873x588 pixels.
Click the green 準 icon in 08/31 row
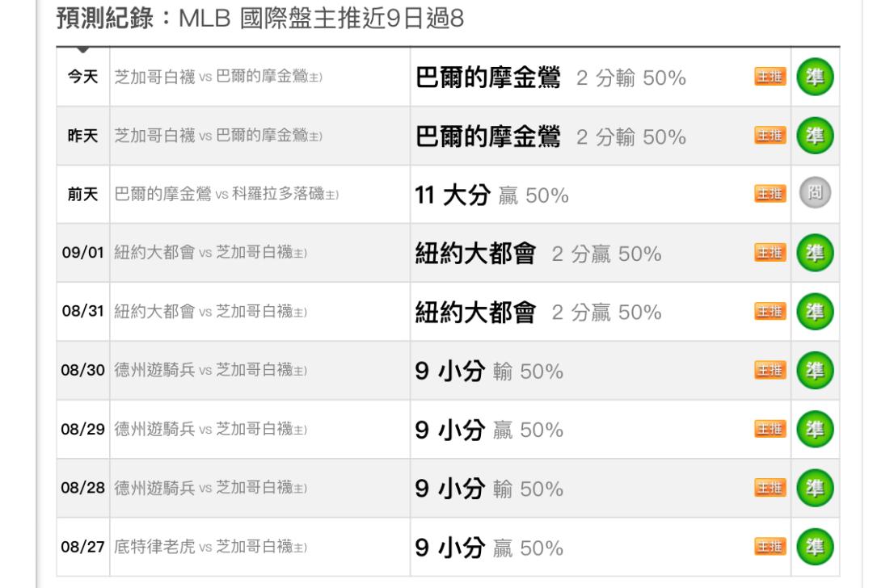pos(815,312)
